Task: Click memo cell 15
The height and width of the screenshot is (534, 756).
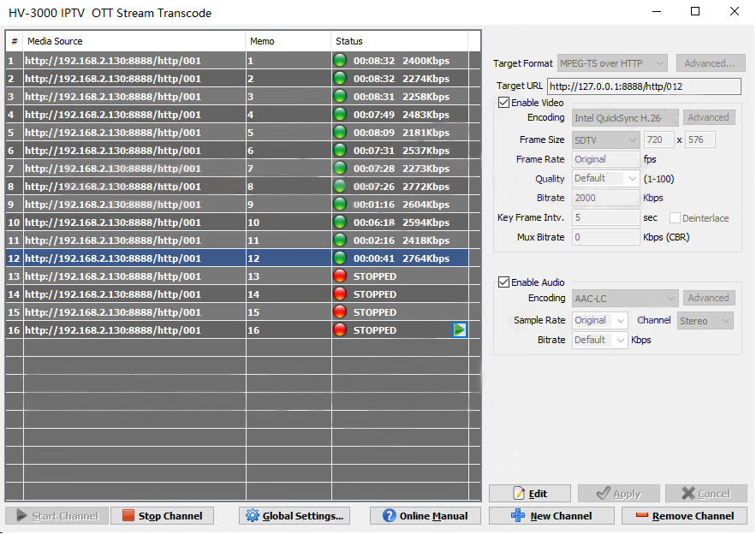Action: point(289,311)
